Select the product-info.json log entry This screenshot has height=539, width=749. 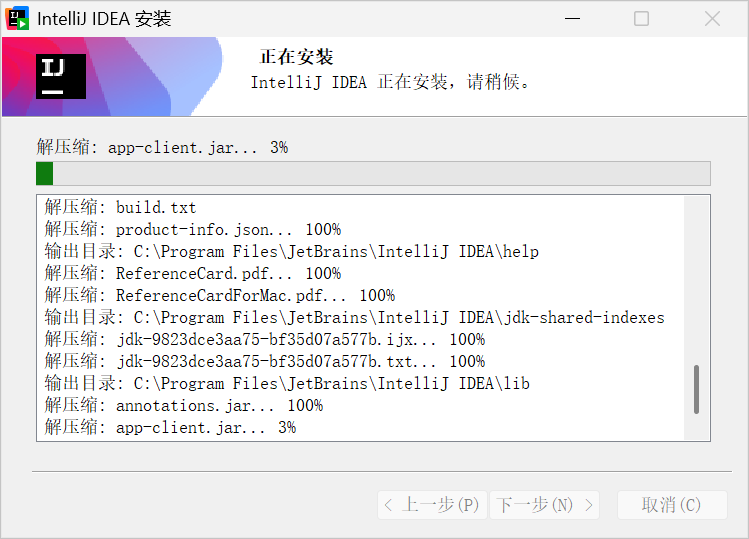pos(193,230)
